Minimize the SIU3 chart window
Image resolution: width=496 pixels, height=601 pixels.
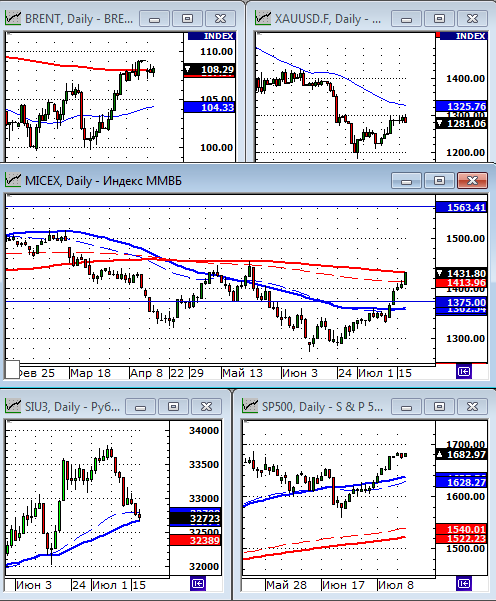(141, 406)
